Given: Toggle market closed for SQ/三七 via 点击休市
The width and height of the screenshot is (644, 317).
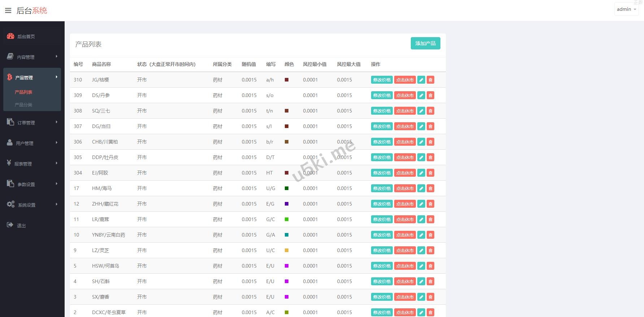Looking at the screenshot, I should click(405, 111).
